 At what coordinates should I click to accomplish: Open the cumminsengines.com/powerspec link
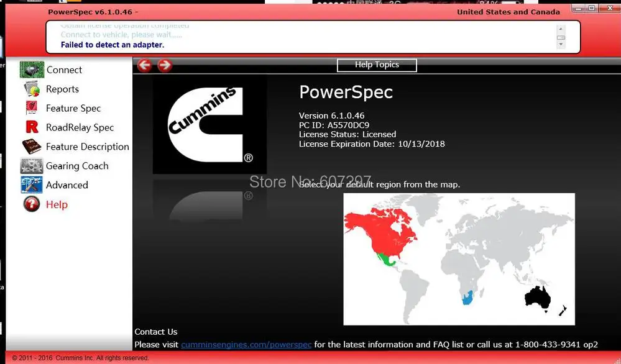(246, 345)
